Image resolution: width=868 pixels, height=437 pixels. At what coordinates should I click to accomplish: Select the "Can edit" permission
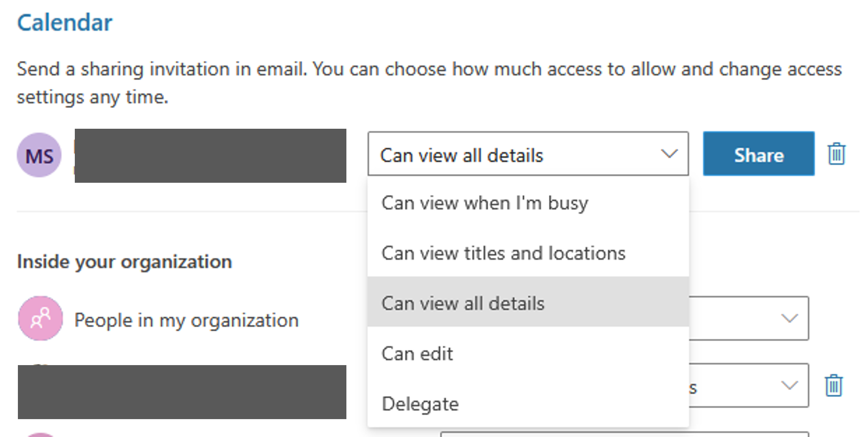[x=417, y=353]
